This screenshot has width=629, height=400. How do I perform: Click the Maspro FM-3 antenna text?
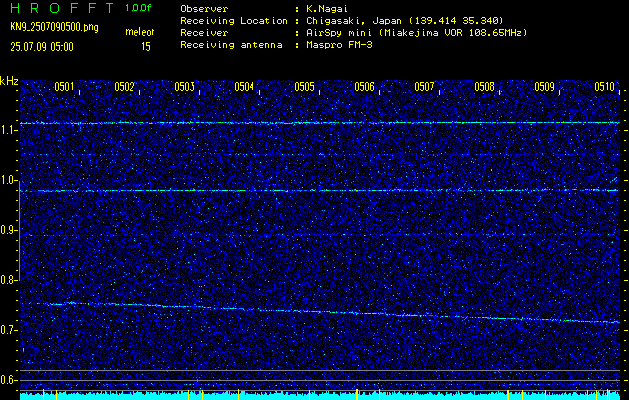pyautogui.click(x=339, y=45)
